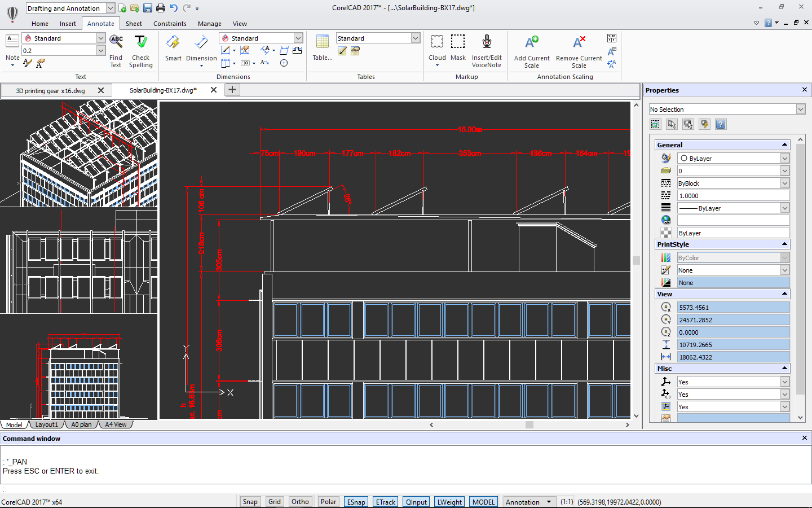Click the text height field showing 0.2
The height and width of the screenshot is (508, 812).
click(59, 51)
